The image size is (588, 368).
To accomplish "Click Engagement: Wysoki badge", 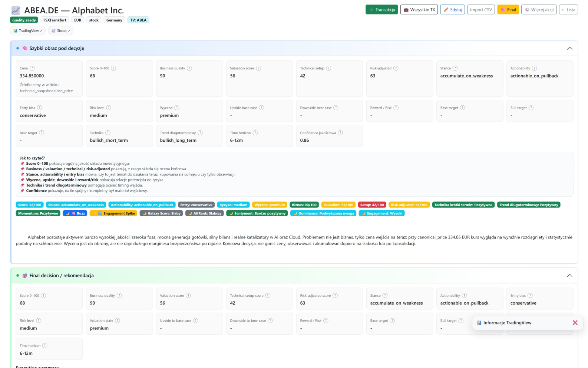I will click(381, 213).
